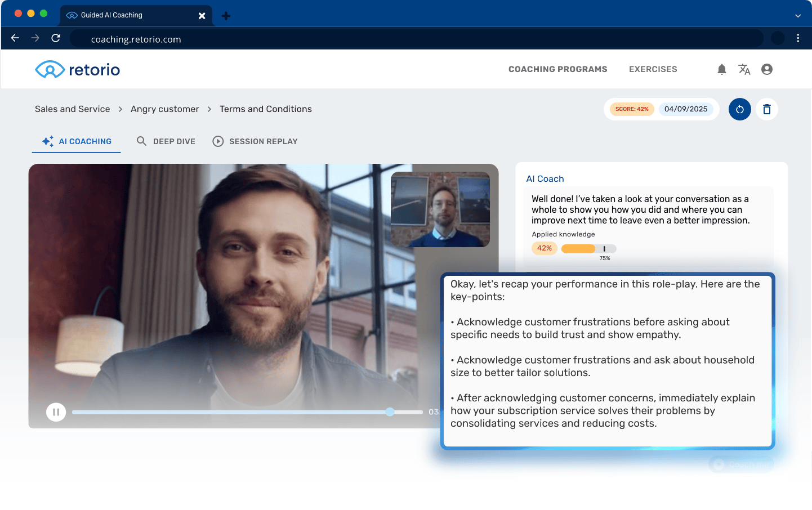Screen dimensions: 812x510
Task: Pause the role-play video
Action: coord(56,411)
